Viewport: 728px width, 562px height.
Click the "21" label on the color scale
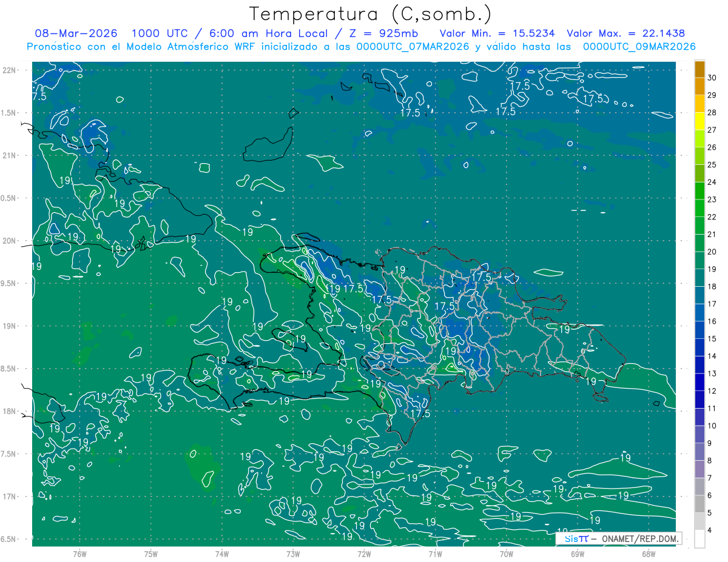coord(712,235)
